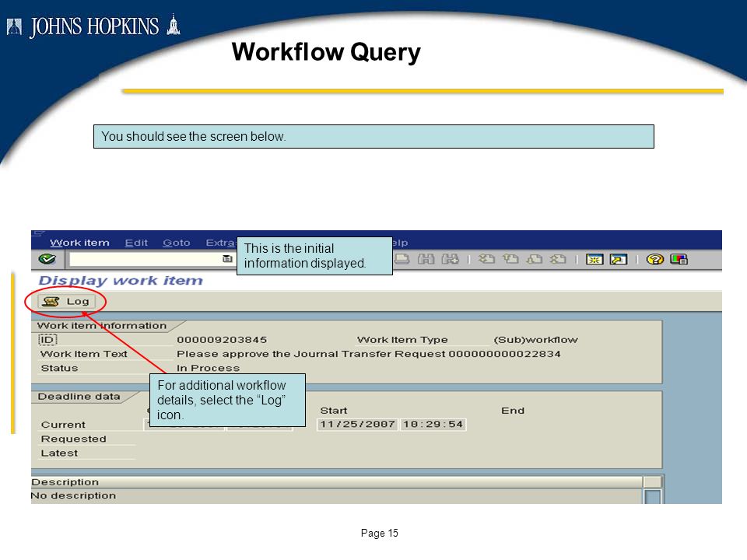Click the Find Next binoculars-plus icon
747x560 pixels.
(x=450, y=259)
